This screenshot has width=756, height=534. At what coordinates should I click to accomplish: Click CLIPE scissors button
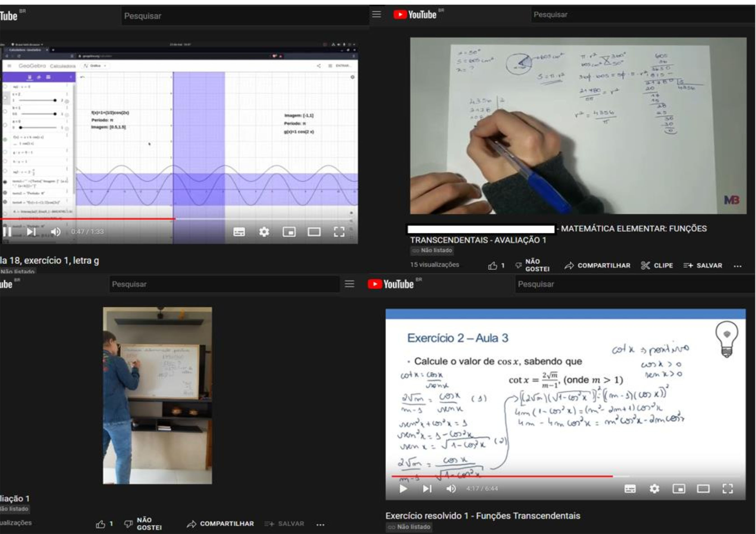click(657, 265)
